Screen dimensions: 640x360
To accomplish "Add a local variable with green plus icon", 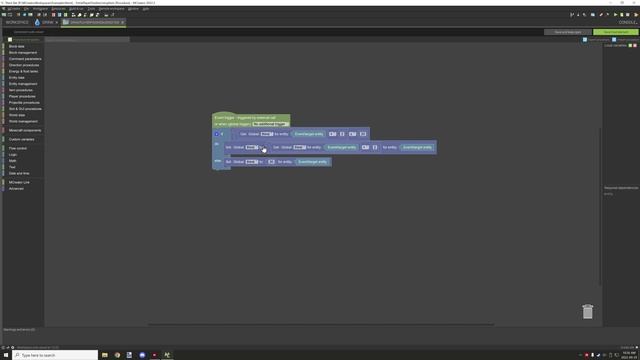I will coord(630,46).
